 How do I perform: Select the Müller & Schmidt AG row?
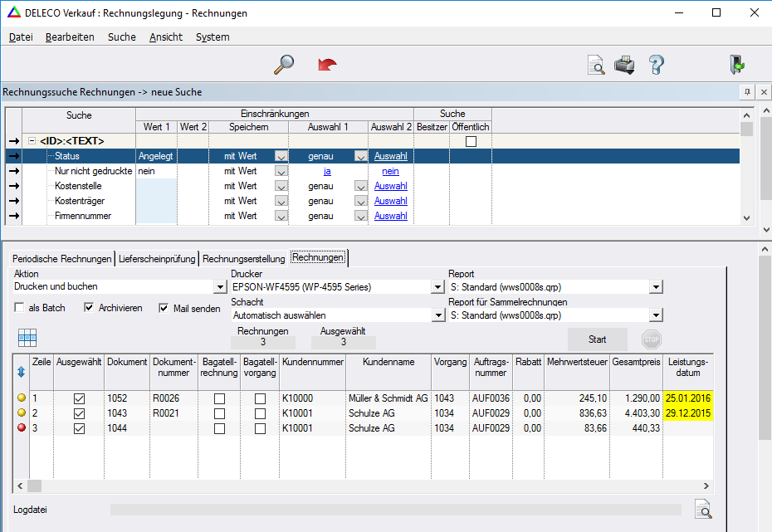pyautogui.click(x=388, y=398)
